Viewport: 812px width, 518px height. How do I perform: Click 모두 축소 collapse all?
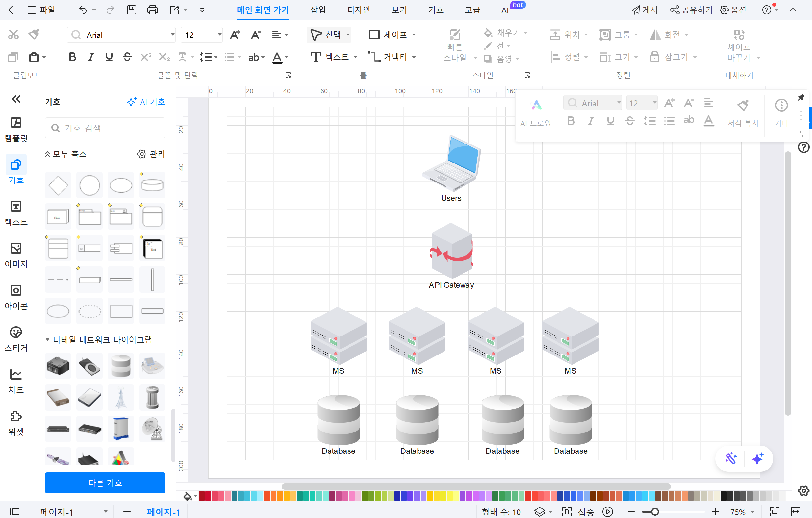pos(66,154)
